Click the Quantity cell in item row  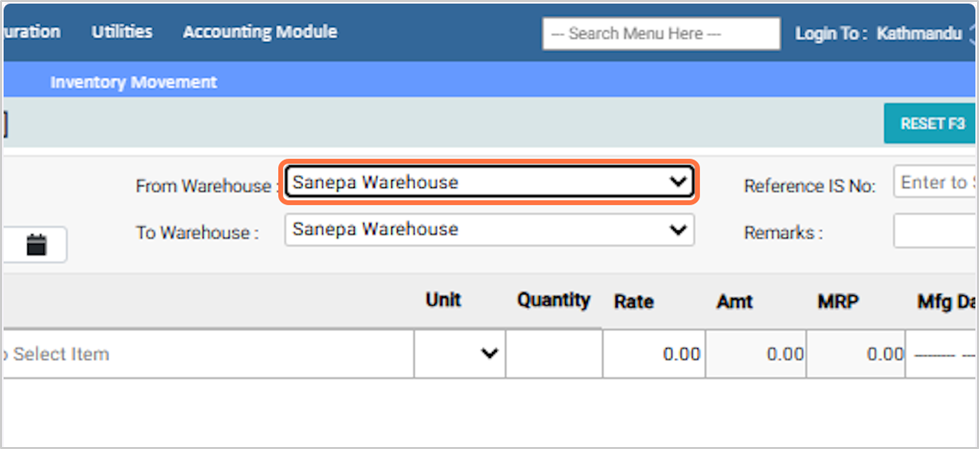click(554, 354)
